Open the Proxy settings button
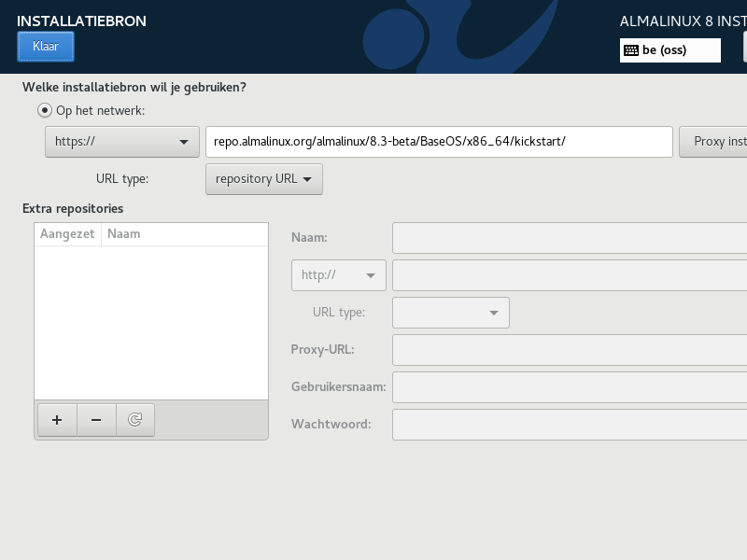 tap(714, 142)
